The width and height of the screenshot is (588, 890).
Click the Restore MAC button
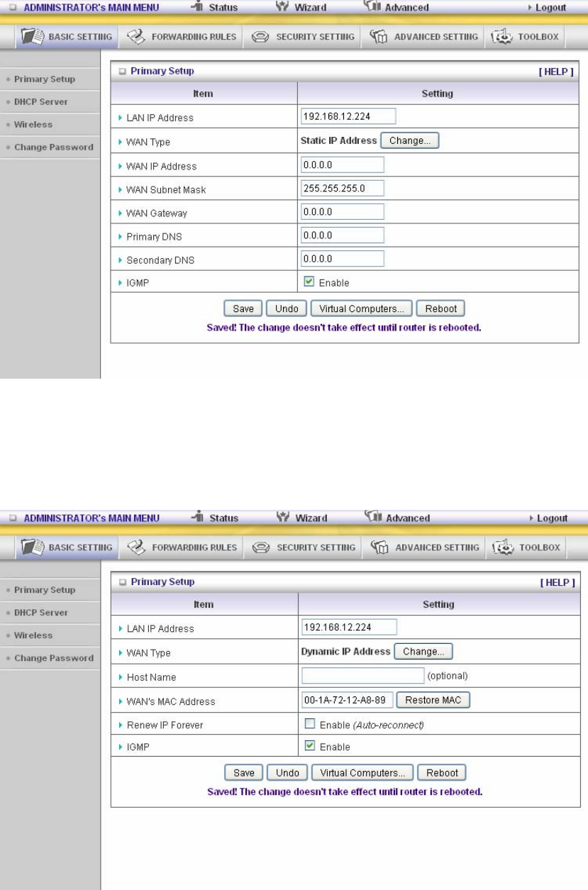coord(433,700)
